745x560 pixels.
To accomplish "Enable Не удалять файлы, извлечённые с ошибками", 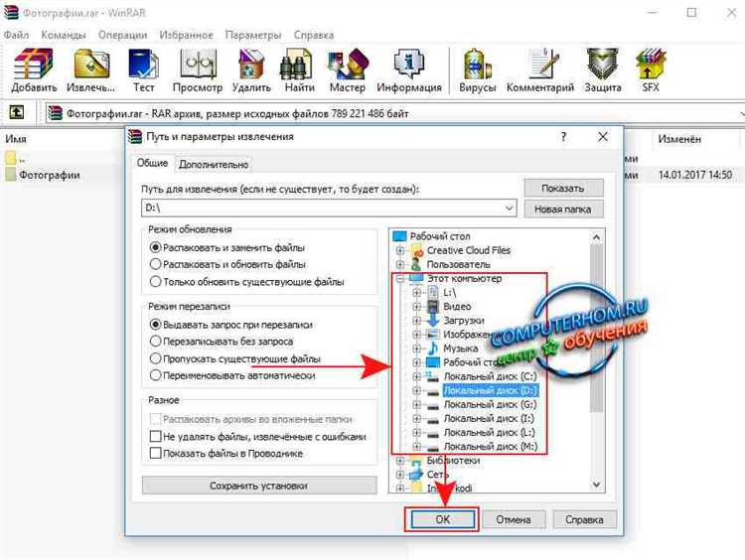I will click(x=155, y=437).
